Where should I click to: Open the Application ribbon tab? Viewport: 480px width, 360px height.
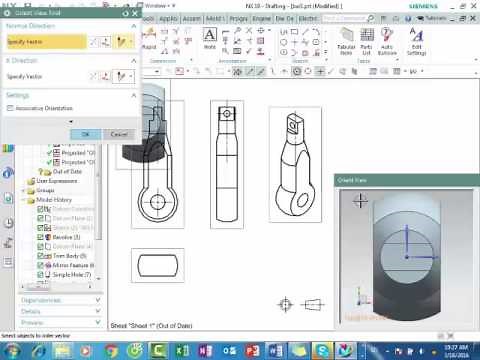click(168, 19)
